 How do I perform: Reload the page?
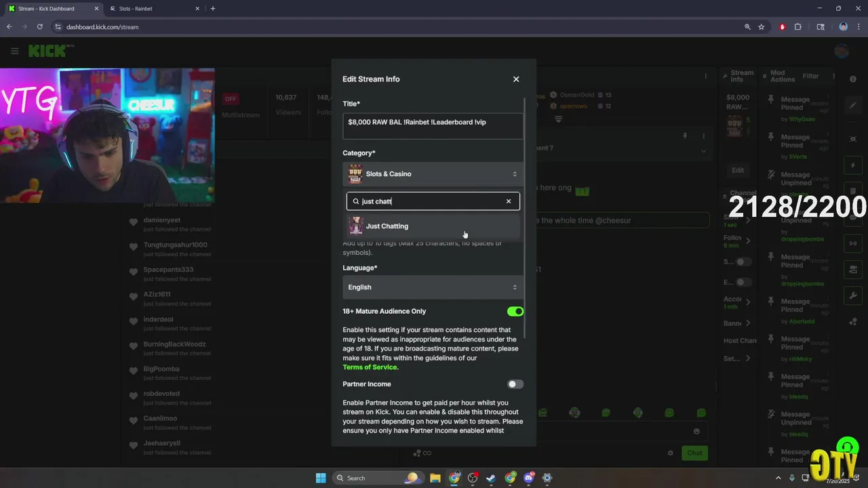point(40,27)
